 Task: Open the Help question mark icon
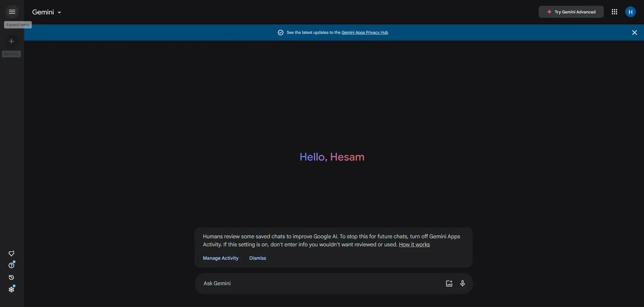11,265
